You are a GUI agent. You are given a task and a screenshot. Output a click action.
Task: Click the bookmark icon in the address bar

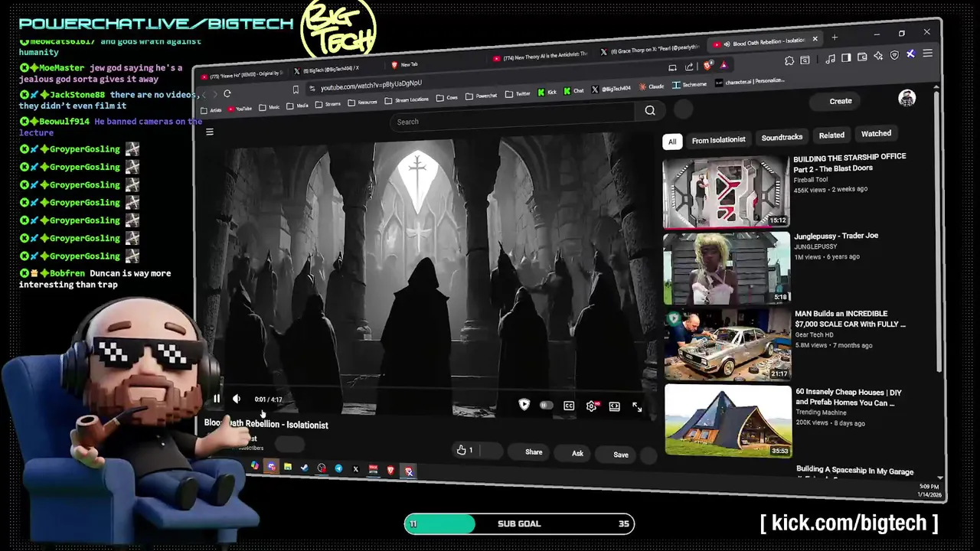[295, 90]
